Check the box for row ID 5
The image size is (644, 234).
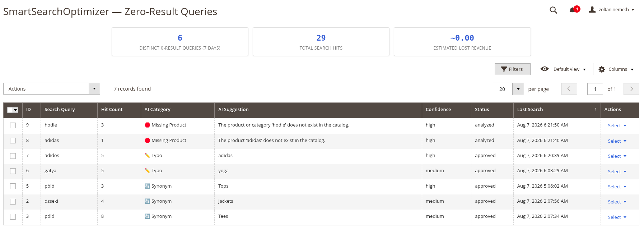tap(13, 186)
